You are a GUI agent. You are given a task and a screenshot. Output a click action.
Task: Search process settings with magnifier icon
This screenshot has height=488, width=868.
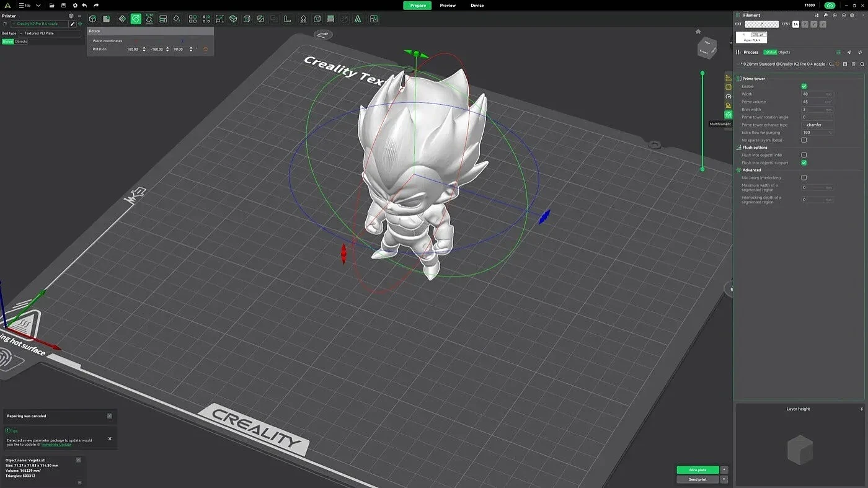point(862,64)
